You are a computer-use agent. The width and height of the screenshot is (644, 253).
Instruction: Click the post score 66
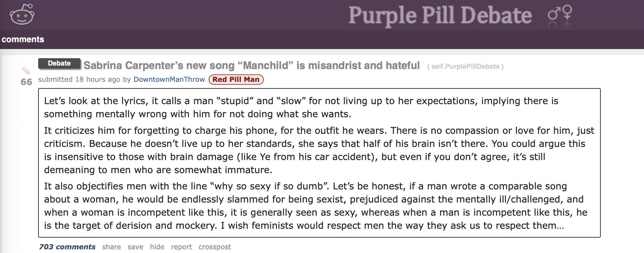pos(26,82)
